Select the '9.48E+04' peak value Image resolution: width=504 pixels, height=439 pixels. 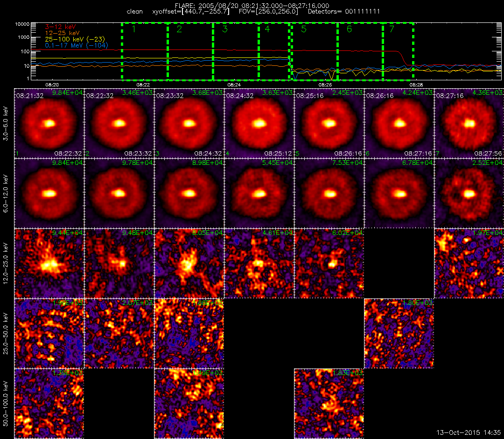pyautogui.click(x=138, y=233)
